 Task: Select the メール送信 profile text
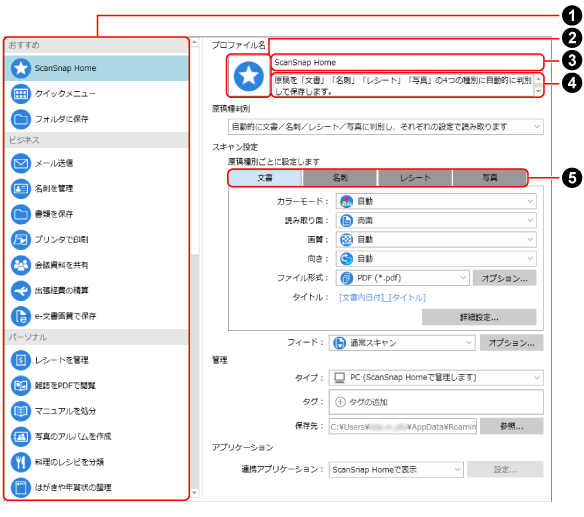(x=54, y=163)
